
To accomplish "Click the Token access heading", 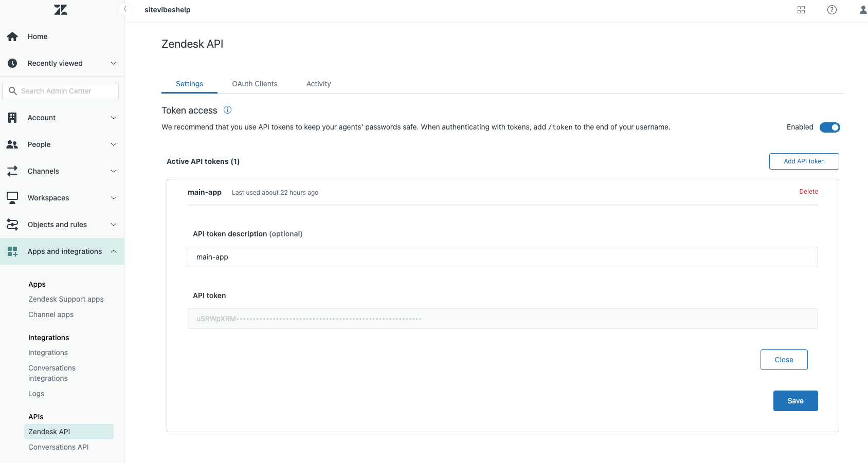I will (189, 110).
